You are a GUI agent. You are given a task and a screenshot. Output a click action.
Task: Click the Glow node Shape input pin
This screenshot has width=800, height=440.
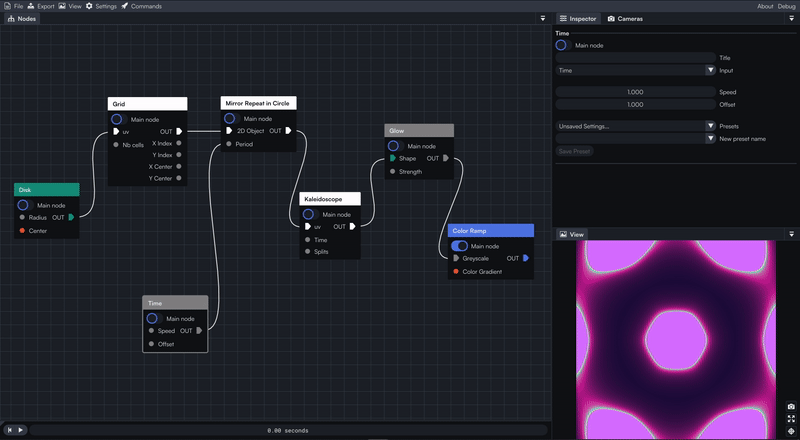392,158
